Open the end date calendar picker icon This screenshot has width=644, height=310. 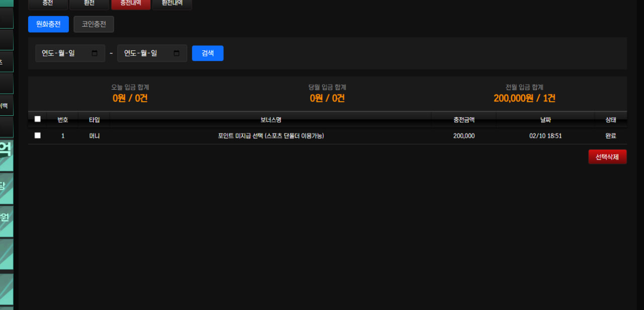click(177, 53)
